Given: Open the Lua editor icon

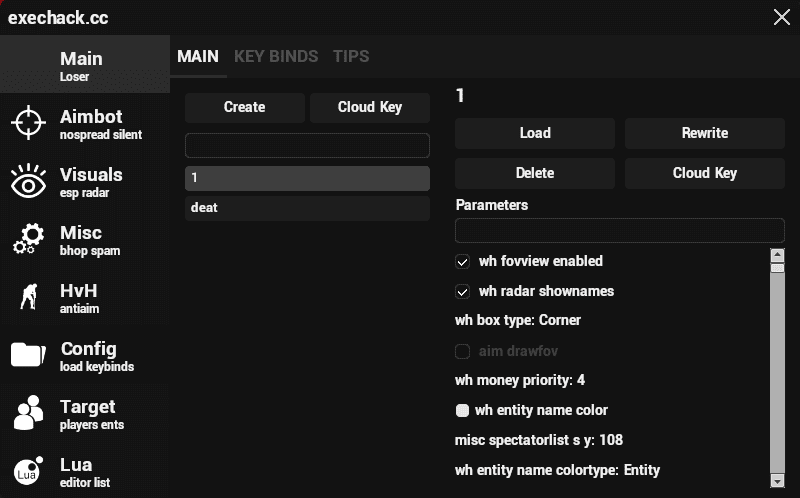Looking at the screenshot, I should 28,471.
